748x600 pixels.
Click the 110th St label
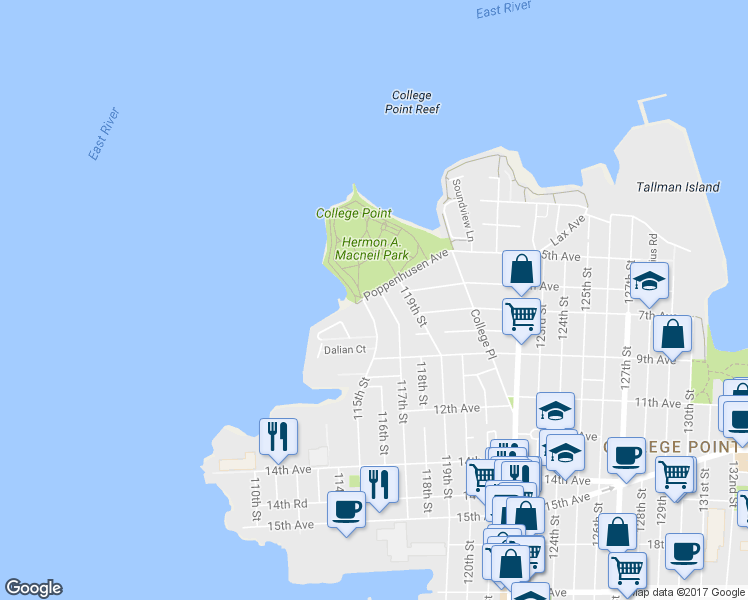tap(256, 499)
